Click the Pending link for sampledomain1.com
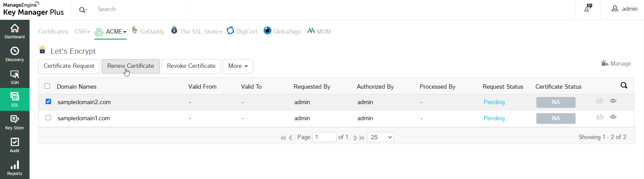The width and height of the screenshot is (644, 179). [x=494, y=118]
